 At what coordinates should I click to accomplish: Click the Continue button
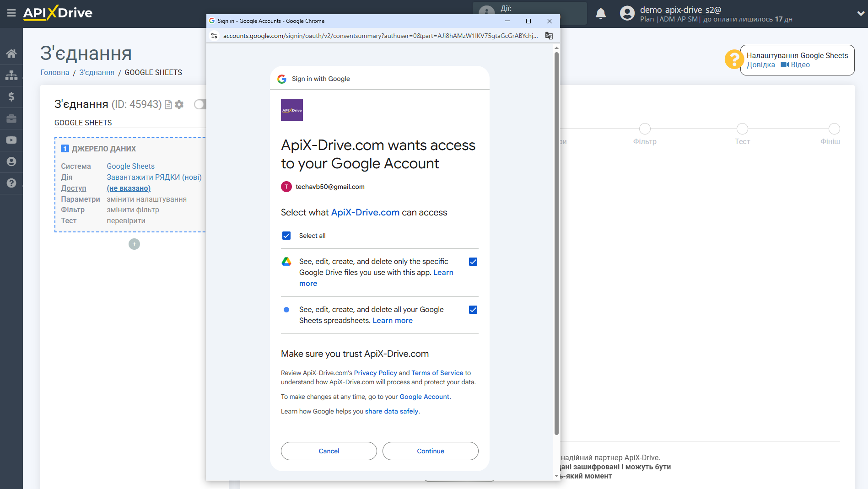click(x=431, y=451)
